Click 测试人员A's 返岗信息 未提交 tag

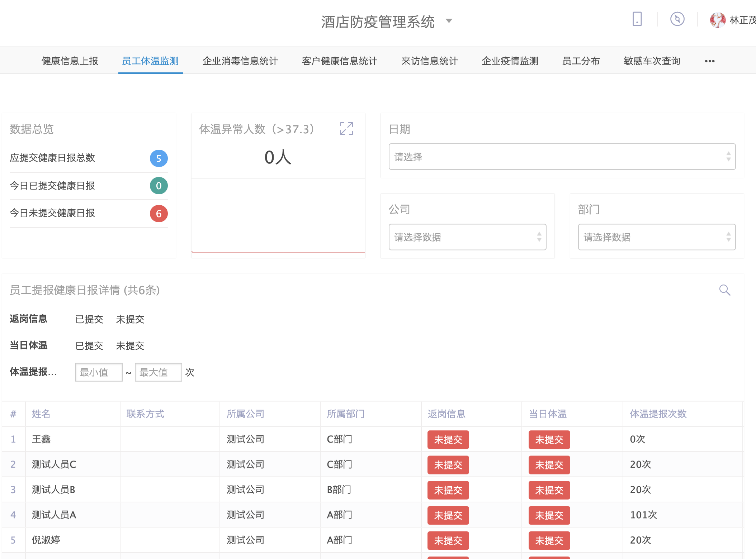tap(448, 515)
